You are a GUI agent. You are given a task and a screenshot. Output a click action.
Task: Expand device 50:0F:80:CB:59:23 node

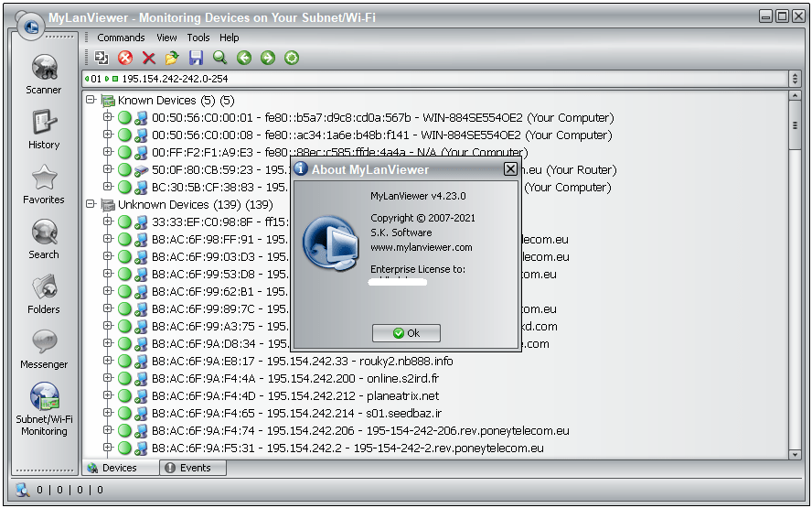(108, 169)
